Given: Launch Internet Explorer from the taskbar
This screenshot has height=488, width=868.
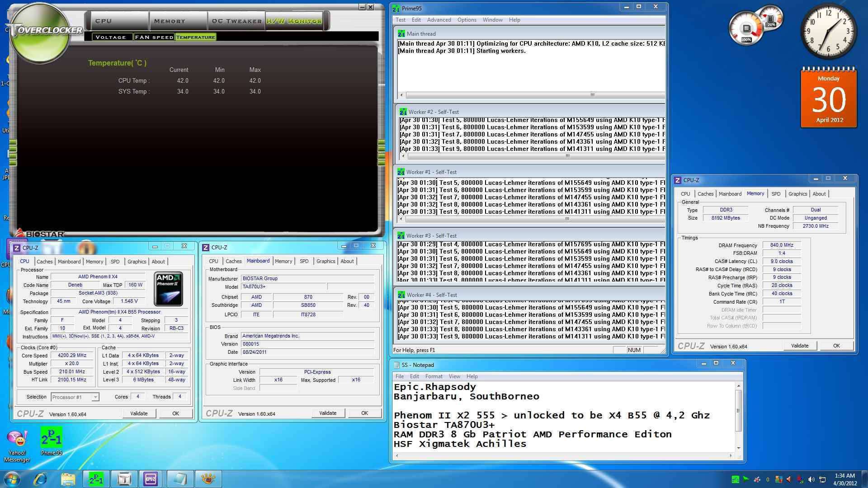Looking at the screenshot, I should (x=40, y=479).
